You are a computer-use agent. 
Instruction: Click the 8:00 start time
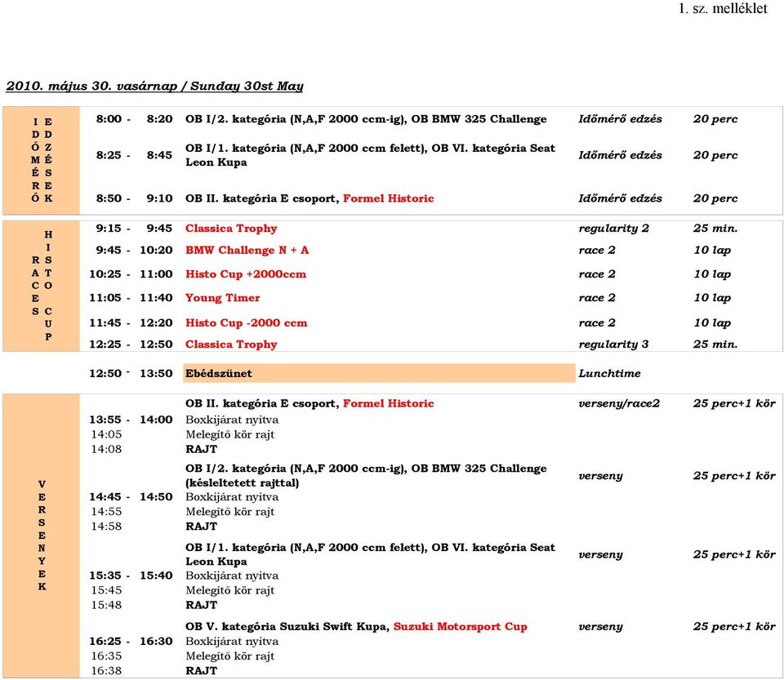tap(109, 119)
